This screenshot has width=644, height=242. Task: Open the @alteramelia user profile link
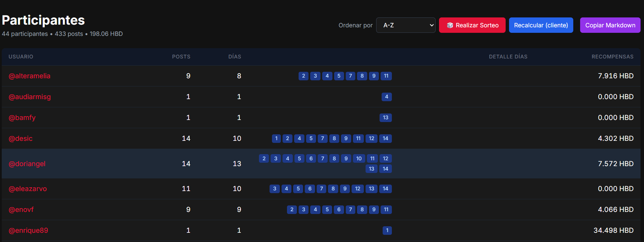(29, 76)
